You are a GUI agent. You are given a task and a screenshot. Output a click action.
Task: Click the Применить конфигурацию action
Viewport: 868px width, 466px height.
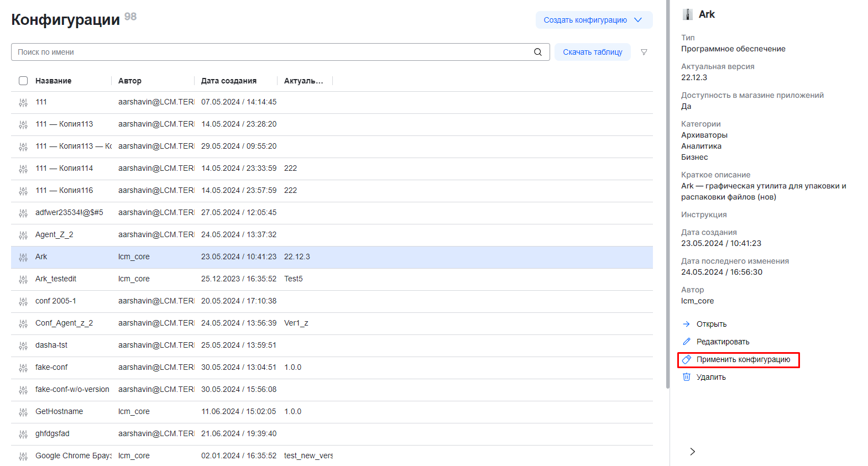click(743, 359)
